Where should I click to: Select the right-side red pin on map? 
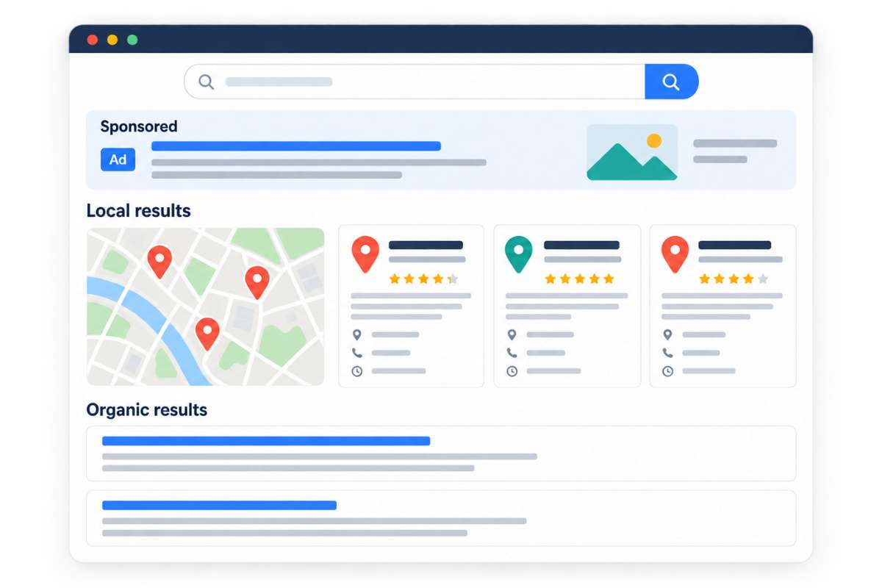[257, 282]
